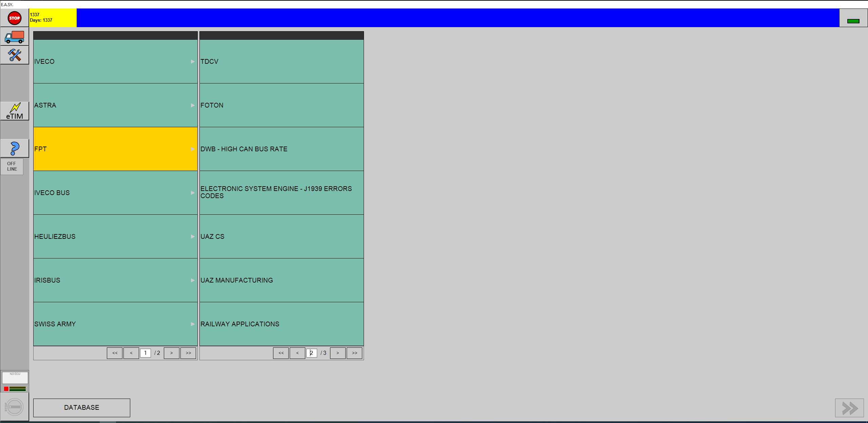The image size is (868, 423).
Task: Click the yellow 1337 days license box
Action: tap(53, 18)
